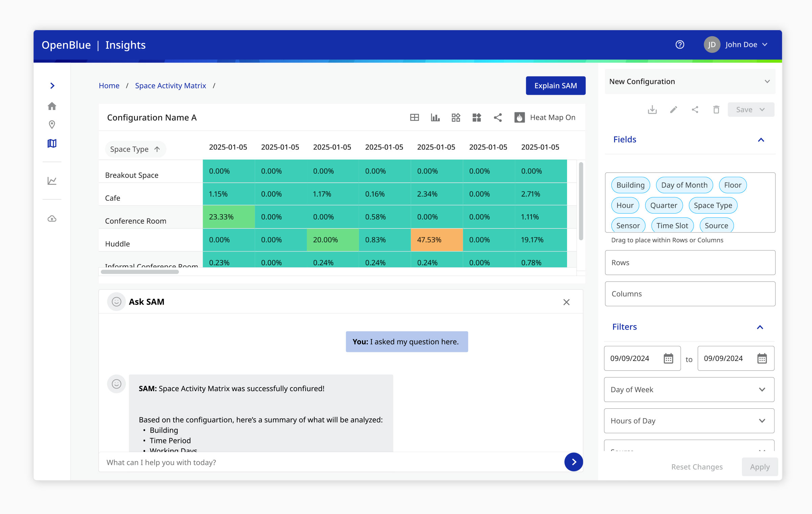
Task: Open the Save dropdown button
Action: (751, 110)
